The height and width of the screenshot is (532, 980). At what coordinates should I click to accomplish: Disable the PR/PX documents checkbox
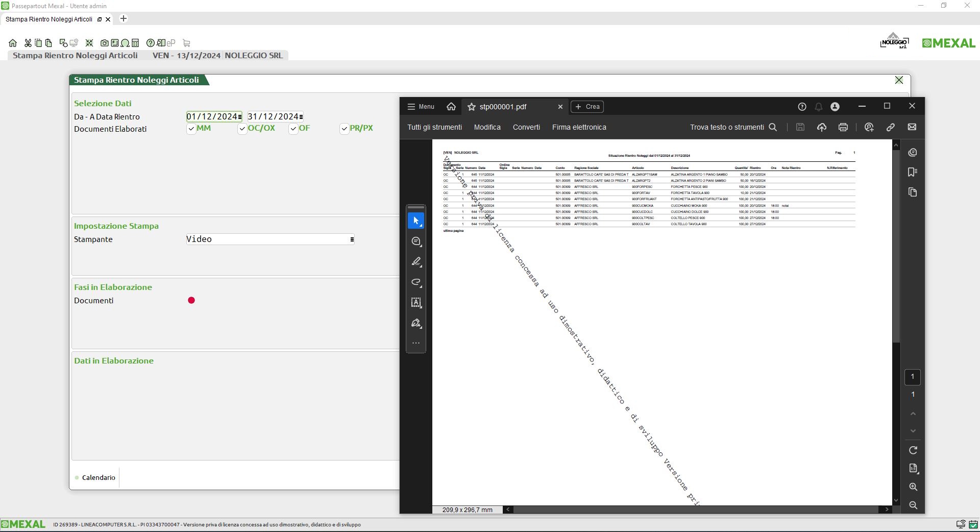pos(345,129)
